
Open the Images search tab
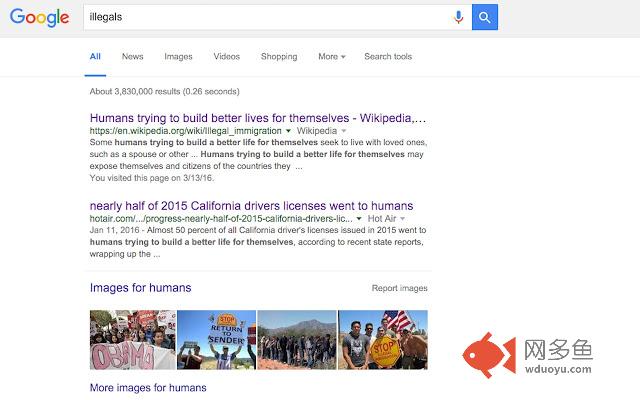(178, 57)
